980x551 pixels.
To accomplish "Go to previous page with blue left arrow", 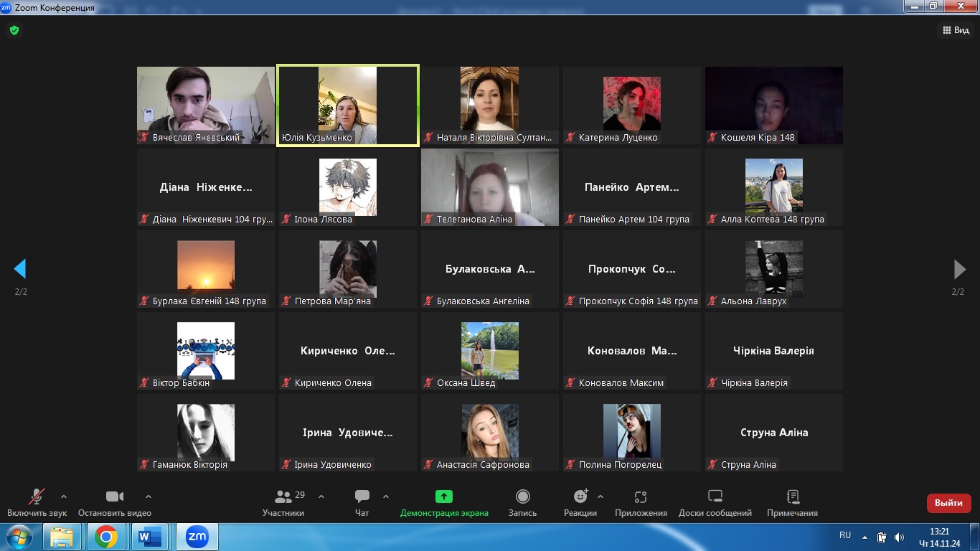I will pyautogui.click(x=20, y=269).
